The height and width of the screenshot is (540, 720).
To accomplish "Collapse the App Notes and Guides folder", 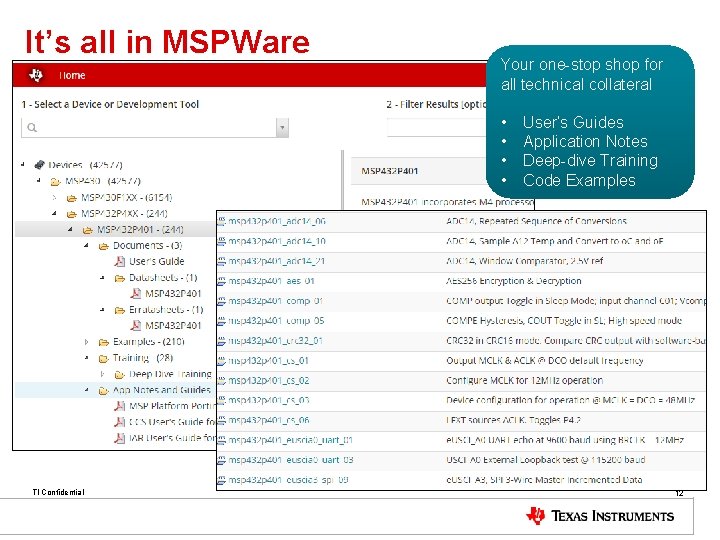I will 86,390.
